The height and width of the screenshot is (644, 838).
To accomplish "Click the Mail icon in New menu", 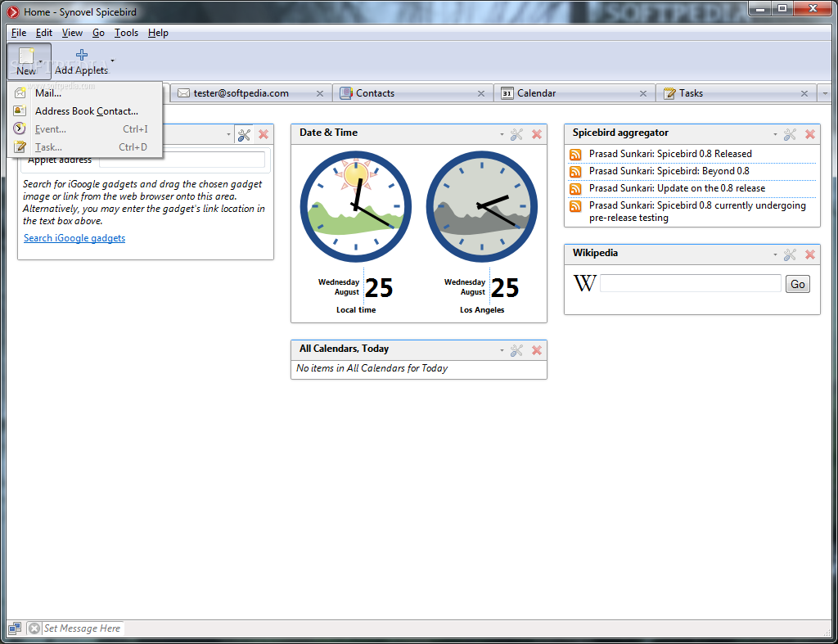I will (x=20, y=93).
